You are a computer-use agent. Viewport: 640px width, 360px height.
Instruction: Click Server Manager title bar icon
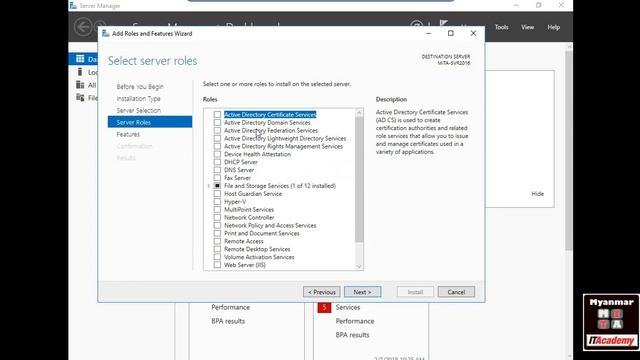pyautogui.click(x=73, y=6)
